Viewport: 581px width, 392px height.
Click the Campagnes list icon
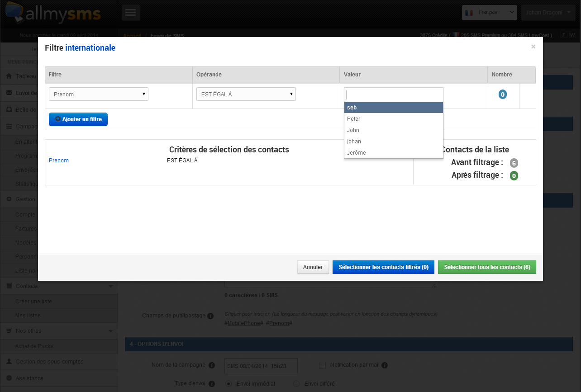tap(9, 127)
